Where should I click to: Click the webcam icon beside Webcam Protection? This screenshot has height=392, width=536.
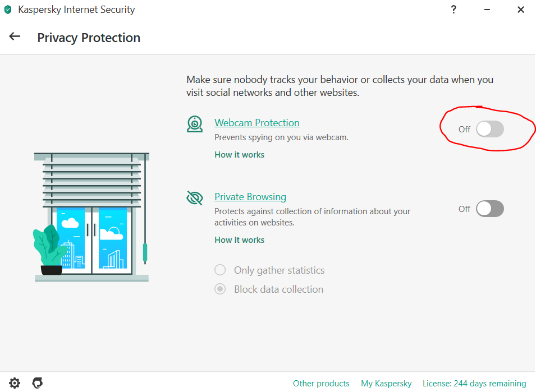tap(195, 124)
